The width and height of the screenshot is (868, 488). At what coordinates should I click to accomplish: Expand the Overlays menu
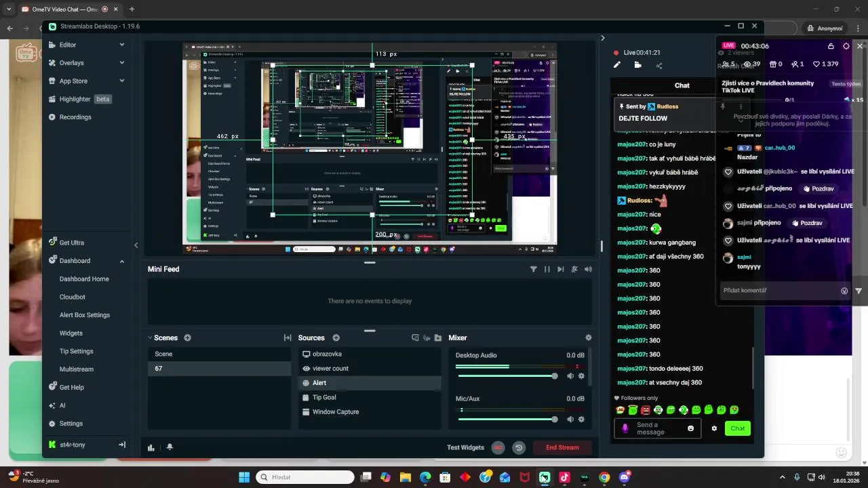click(x=87, y=63)
